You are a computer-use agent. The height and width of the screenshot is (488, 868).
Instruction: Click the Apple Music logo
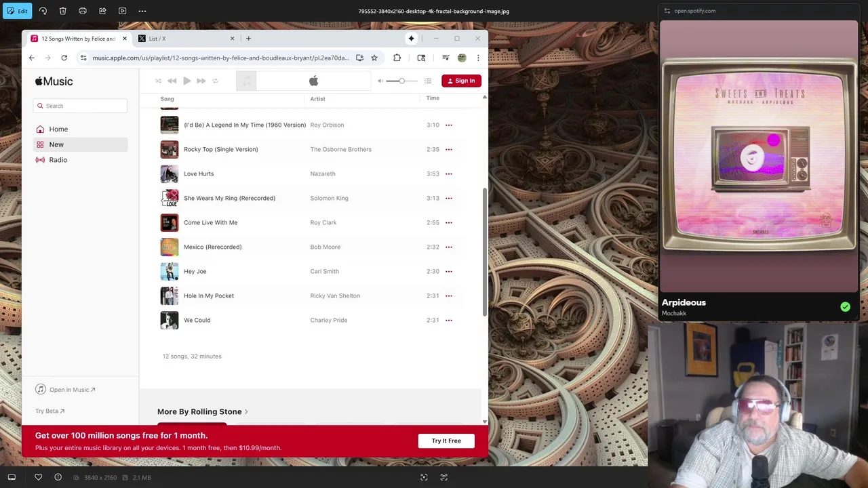tap(54, 81)
